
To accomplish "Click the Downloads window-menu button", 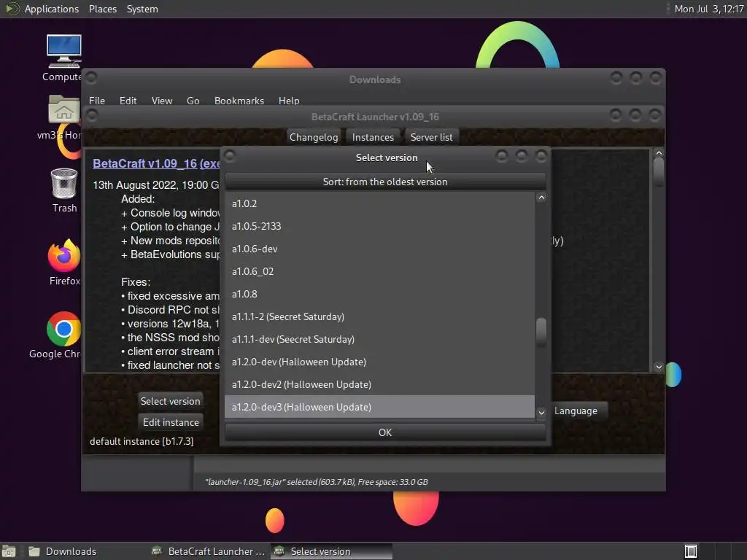I will (x=91, y=77).
